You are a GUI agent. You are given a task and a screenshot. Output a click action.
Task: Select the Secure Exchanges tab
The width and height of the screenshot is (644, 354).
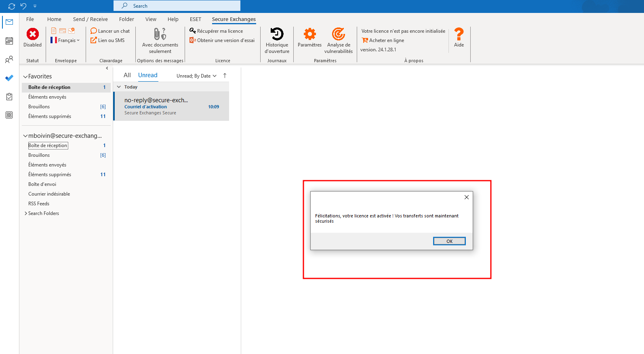click(234, 19)
